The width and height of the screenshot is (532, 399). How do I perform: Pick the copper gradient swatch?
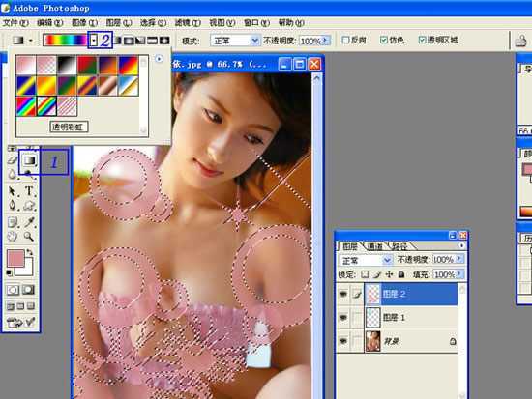[108, 85]
